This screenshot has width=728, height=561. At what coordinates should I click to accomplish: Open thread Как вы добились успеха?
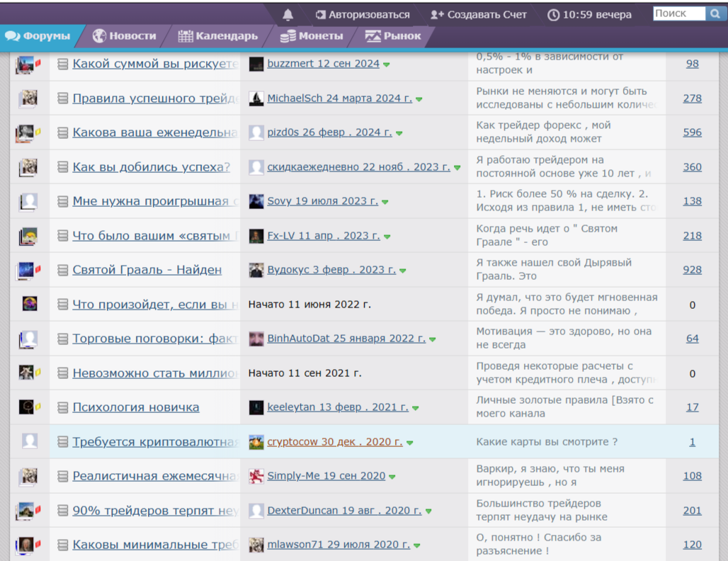(152, 167)
